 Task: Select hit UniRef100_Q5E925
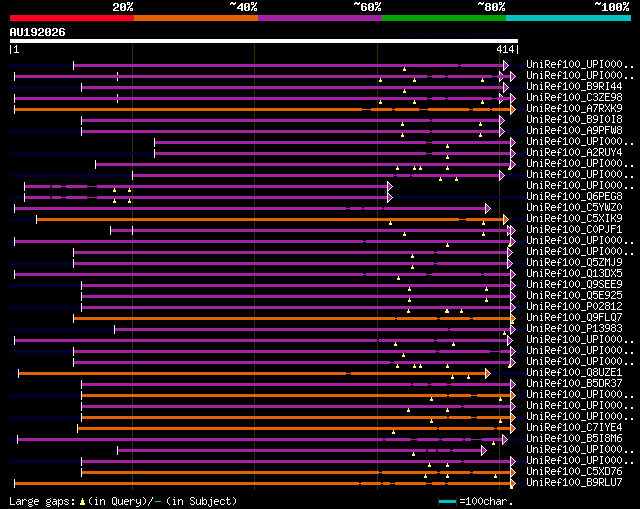pos(574,296)
